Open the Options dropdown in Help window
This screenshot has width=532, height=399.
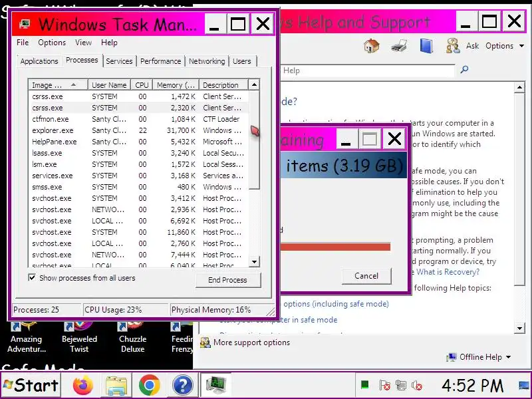point(505,46)
